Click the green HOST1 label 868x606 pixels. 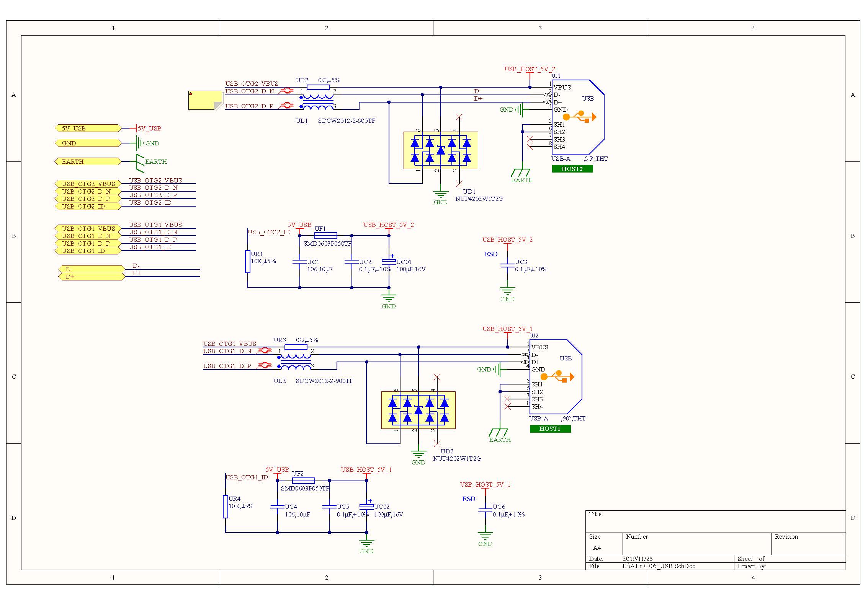(x=550, y=429)
